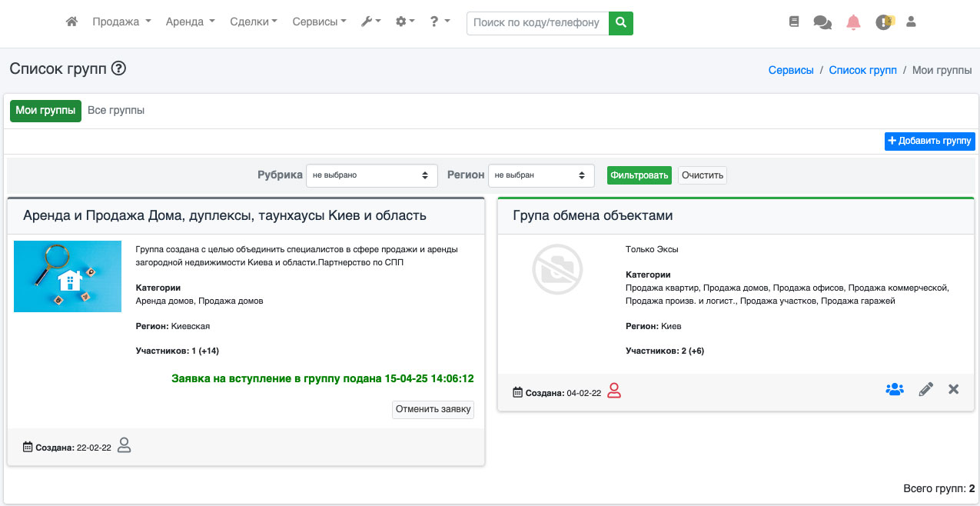Open members list of Група обмена объектами
This screenshot has height=506, width=980.
click(894, 390)
